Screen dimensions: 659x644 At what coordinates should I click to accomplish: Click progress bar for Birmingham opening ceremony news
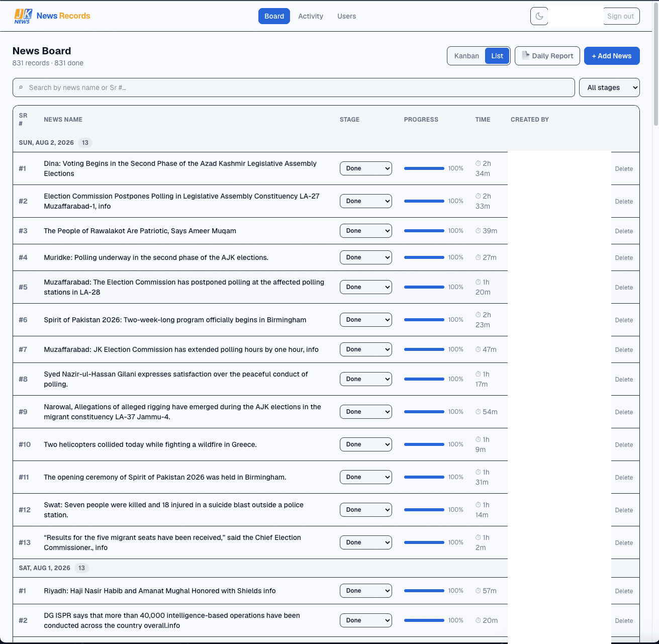click(x=424, y=477)
